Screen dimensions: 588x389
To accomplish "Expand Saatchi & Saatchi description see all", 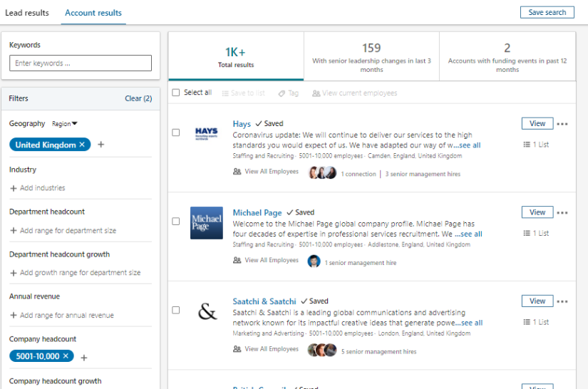I will pos(469,323).
